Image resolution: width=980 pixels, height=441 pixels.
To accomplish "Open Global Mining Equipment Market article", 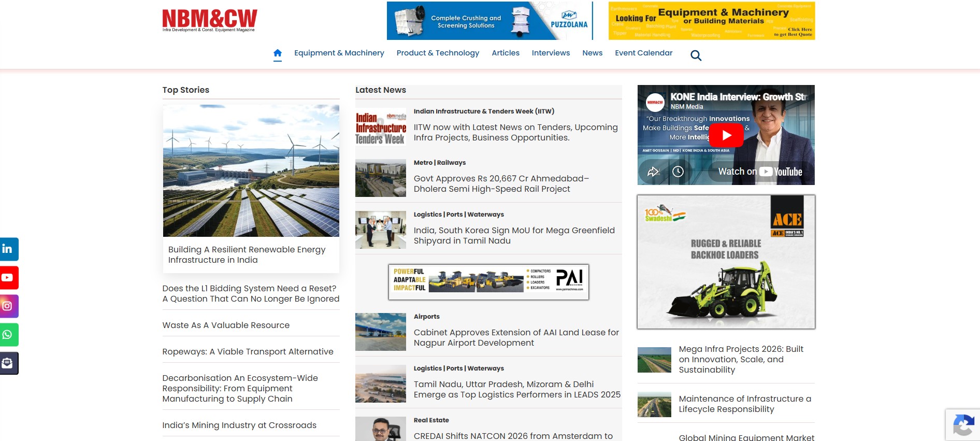I will (x=746, y=437).
